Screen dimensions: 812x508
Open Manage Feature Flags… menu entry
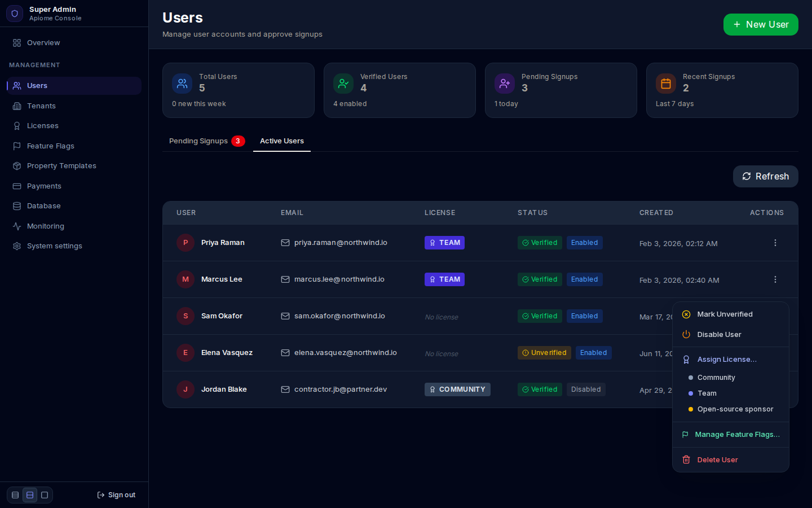[x=731, y=435]
